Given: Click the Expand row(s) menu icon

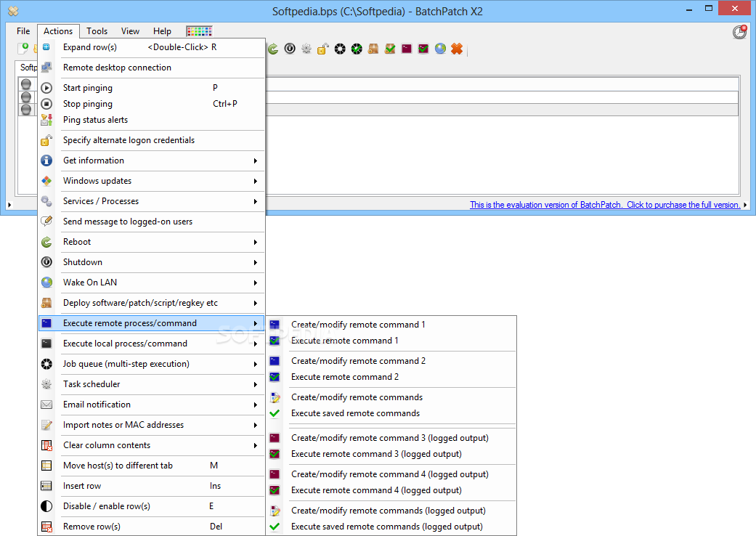Looking at the screenshot, I should pyautogui.click(x=46, y=46).
